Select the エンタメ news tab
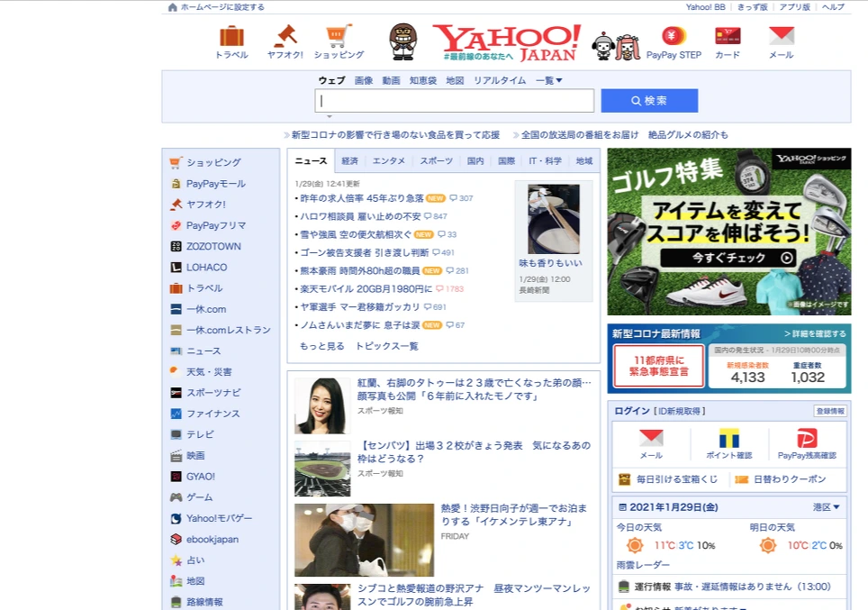Image resolution: width=868 pixels, height=610 pixels. pos(389,161)
